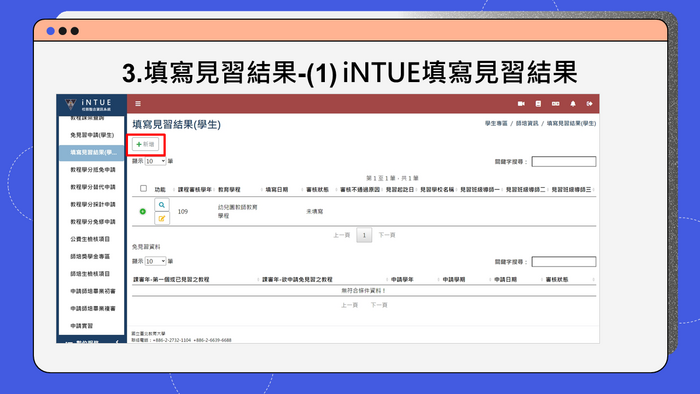The height and width of the screenshot is (394, 700).
Task: Open the notifications bell
Action: (x=573, y=104)
